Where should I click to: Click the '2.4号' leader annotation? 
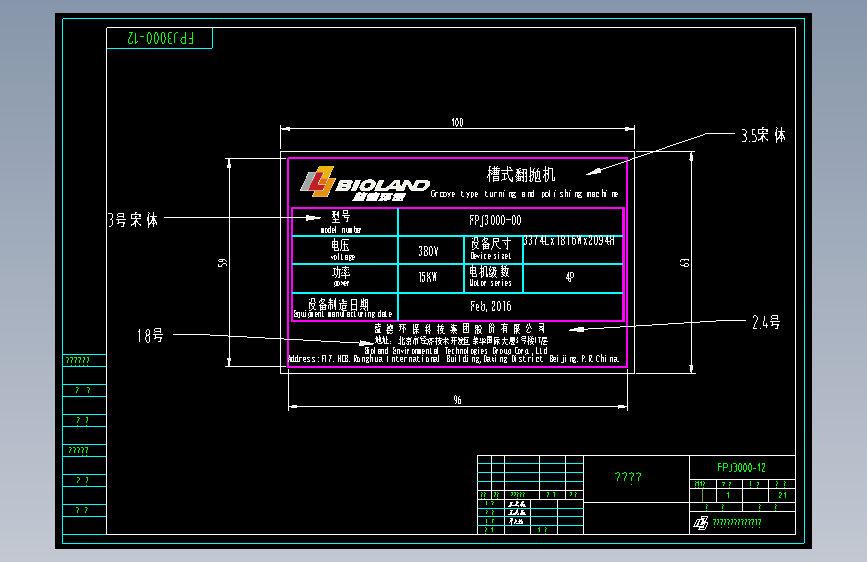click(766, 322)
